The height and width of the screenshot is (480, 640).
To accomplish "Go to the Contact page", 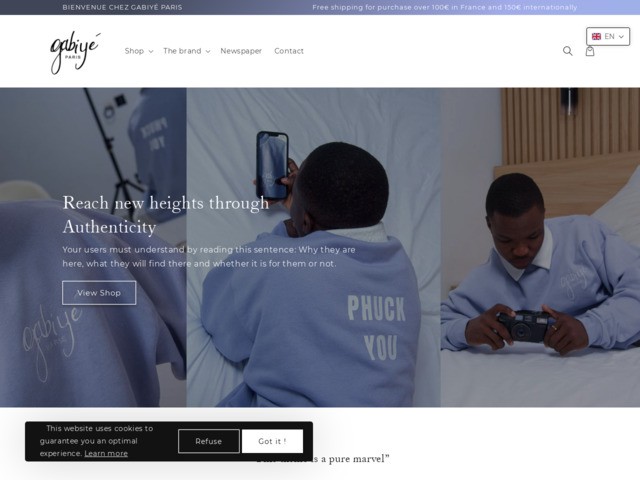I will click(289, 51).
